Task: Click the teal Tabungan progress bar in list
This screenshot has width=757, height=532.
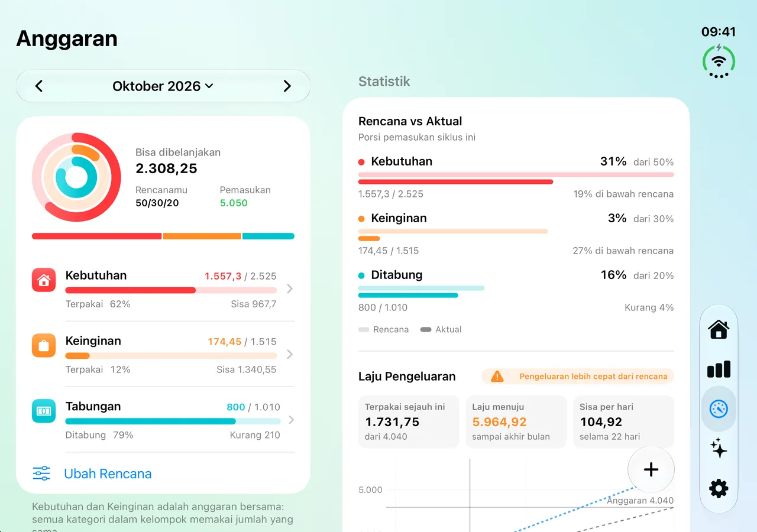Action: 173,421
